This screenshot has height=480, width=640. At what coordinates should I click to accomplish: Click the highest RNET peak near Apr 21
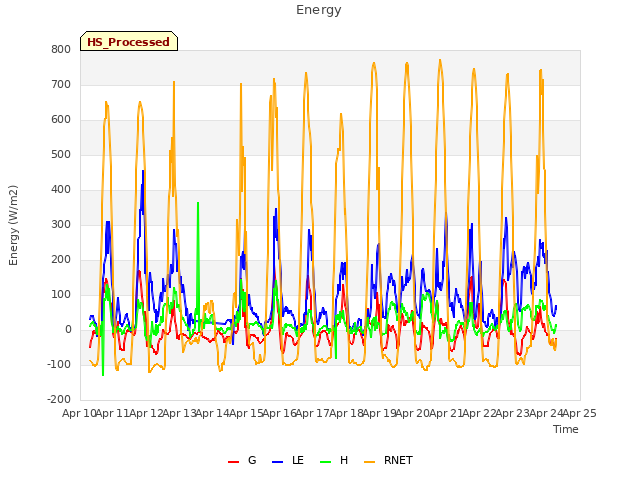[440, 60]
